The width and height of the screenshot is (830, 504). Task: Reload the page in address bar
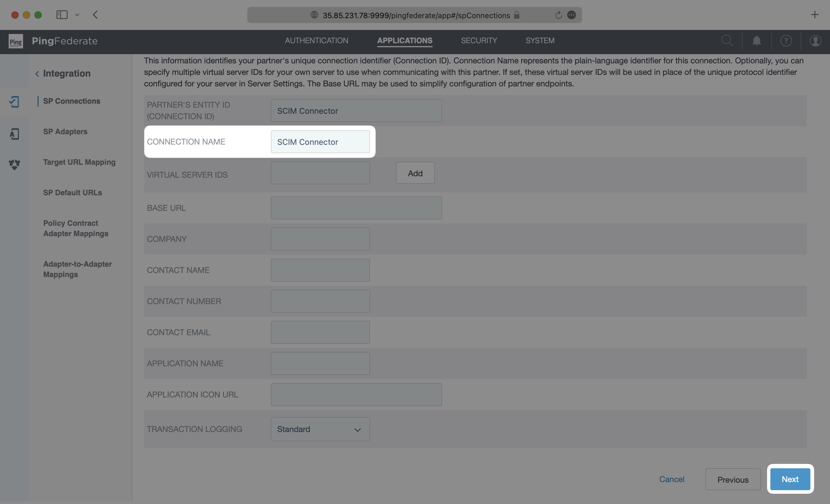pyautogui.click(x=559, y=15)
